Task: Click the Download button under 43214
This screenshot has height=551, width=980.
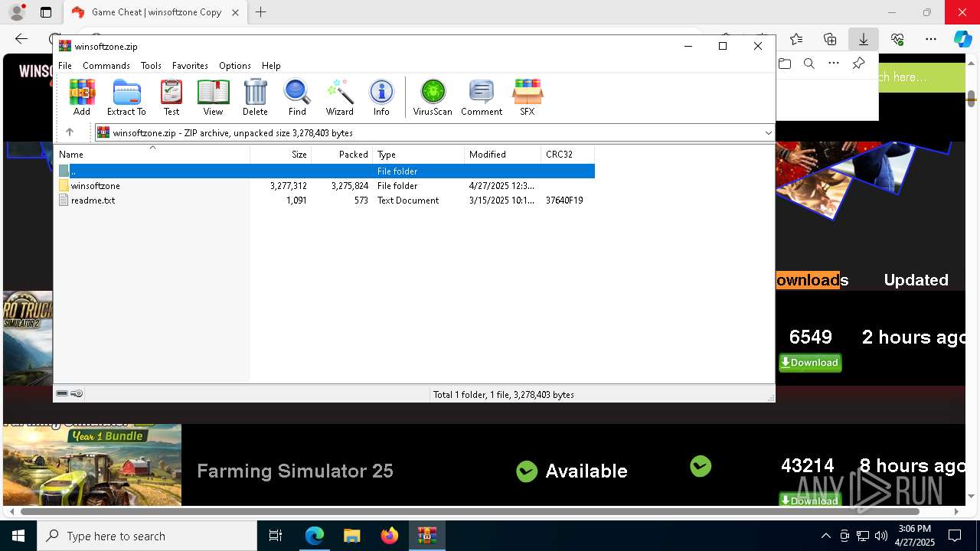Action: tap(810, 500)
